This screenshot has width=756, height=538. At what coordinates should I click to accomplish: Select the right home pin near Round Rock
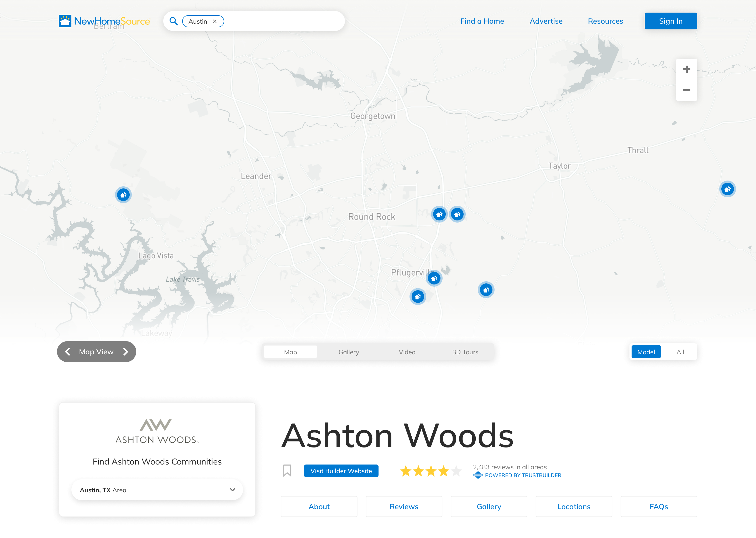coord(457,214)
